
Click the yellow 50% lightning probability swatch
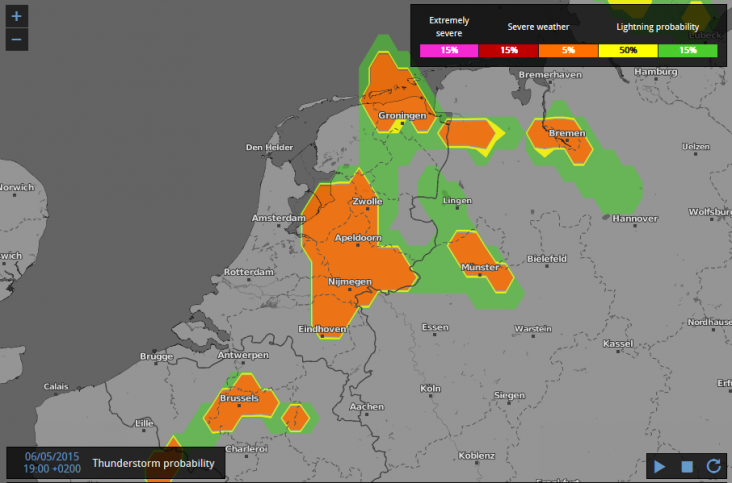pos(628,51)
